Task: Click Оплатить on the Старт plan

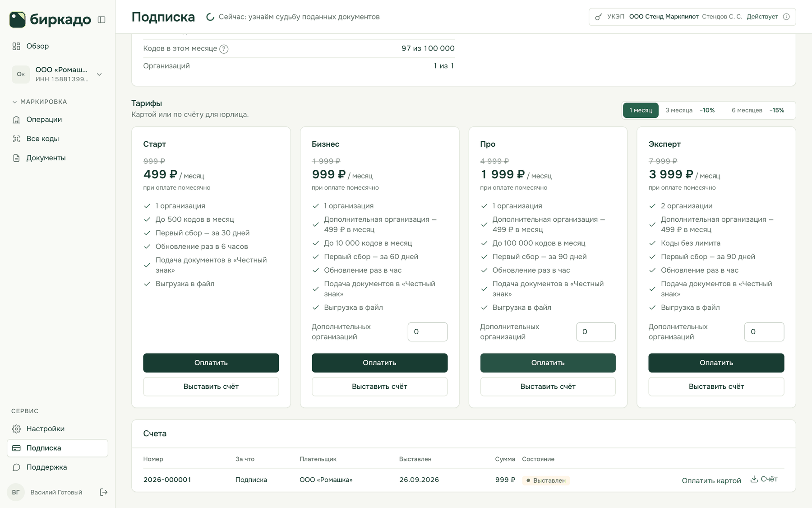Action: [x=211, y=363]
